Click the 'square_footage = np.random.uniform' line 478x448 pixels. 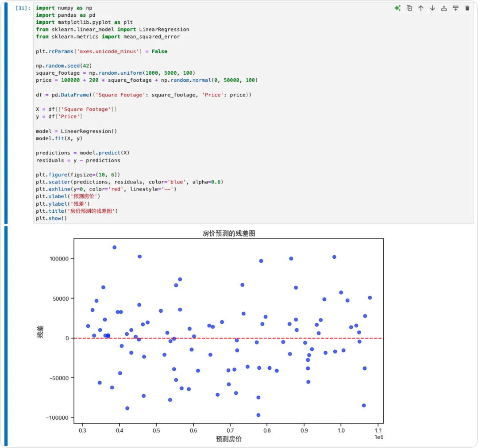pyautogui.click(x=116, y=73)
